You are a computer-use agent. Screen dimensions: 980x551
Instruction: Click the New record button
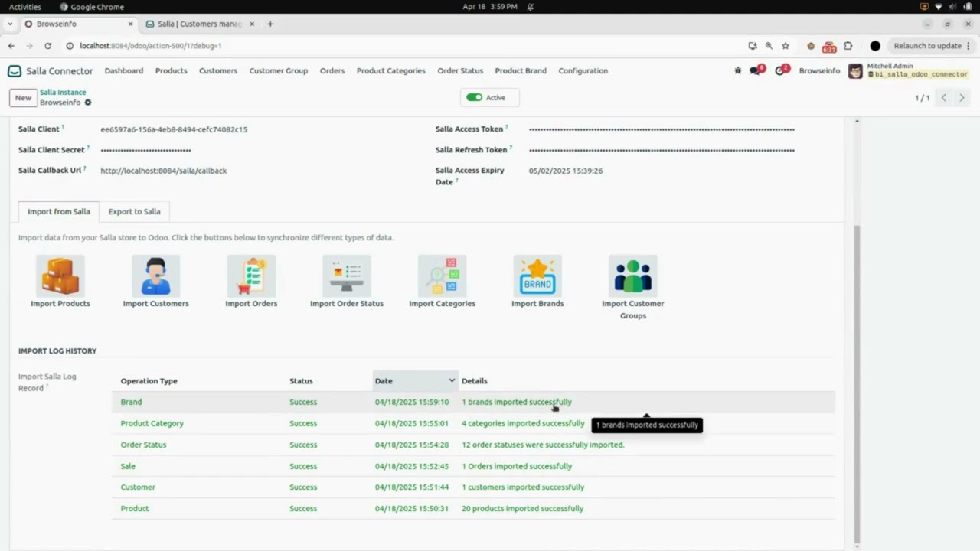pyautogui.click(x=23, y=98)
